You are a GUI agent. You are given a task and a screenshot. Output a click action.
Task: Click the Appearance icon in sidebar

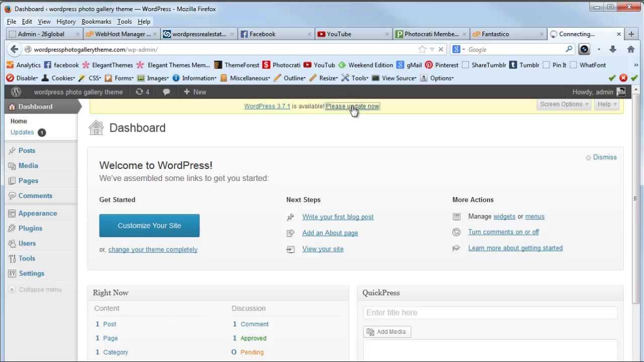pyautogui.click(x=12, y=213)
